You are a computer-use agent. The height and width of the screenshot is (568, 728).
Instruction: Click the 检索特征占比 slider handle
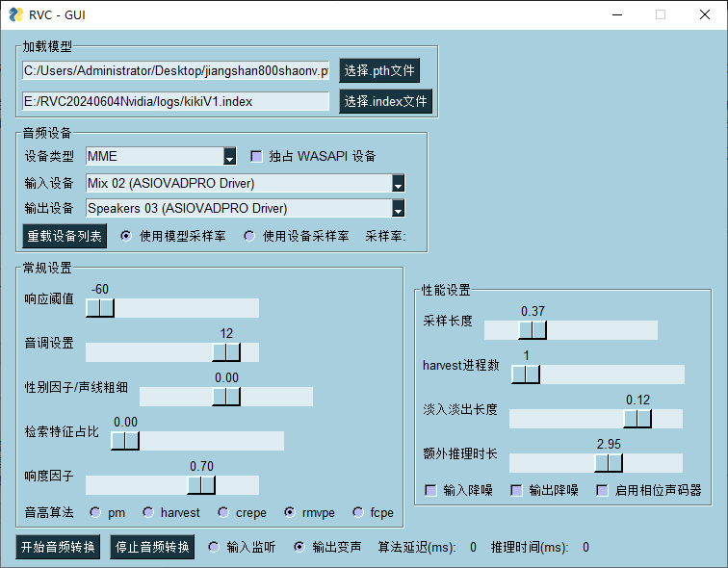[125, 441]
